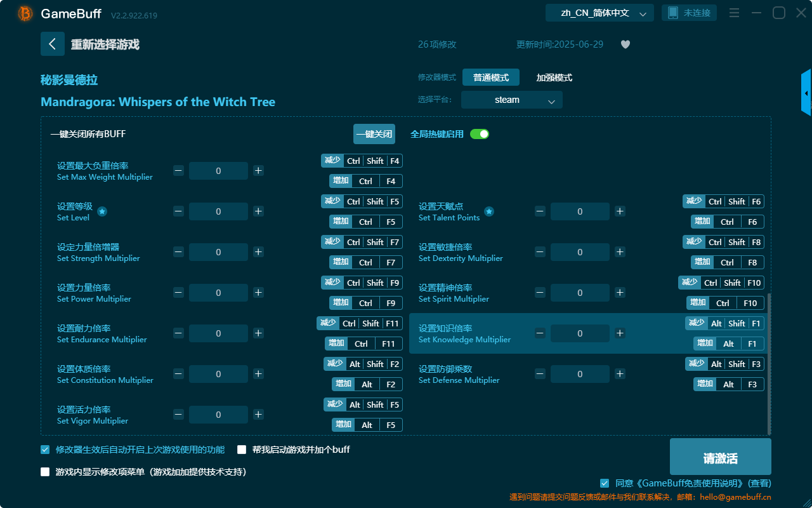Go back with the arrow button

click(x=53, y=44)
